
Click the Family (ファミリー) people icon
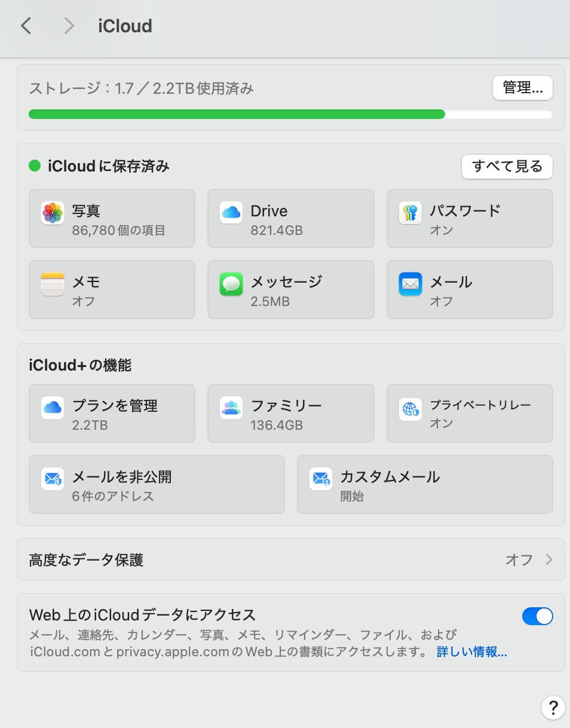pyautogui.click(x=231, y=408)
